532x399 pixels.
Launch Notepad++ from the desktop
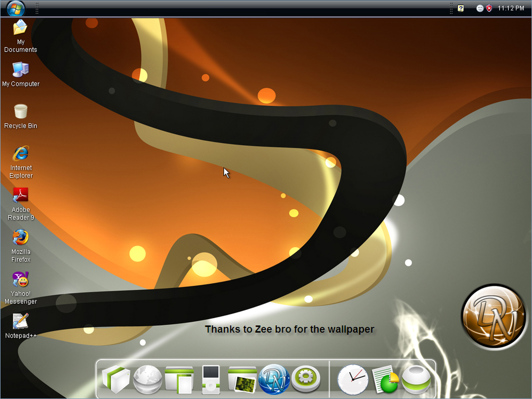[x=21, y=322]
